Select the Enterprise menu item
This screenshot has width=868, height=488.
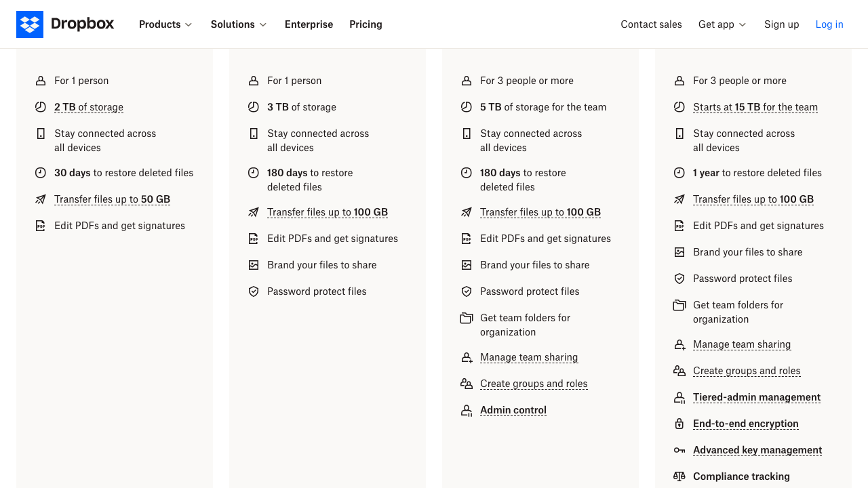[309, 24]
